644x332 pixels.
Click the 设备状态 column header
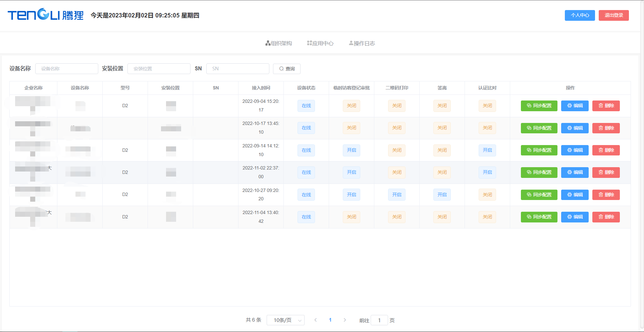pos(306,88)
